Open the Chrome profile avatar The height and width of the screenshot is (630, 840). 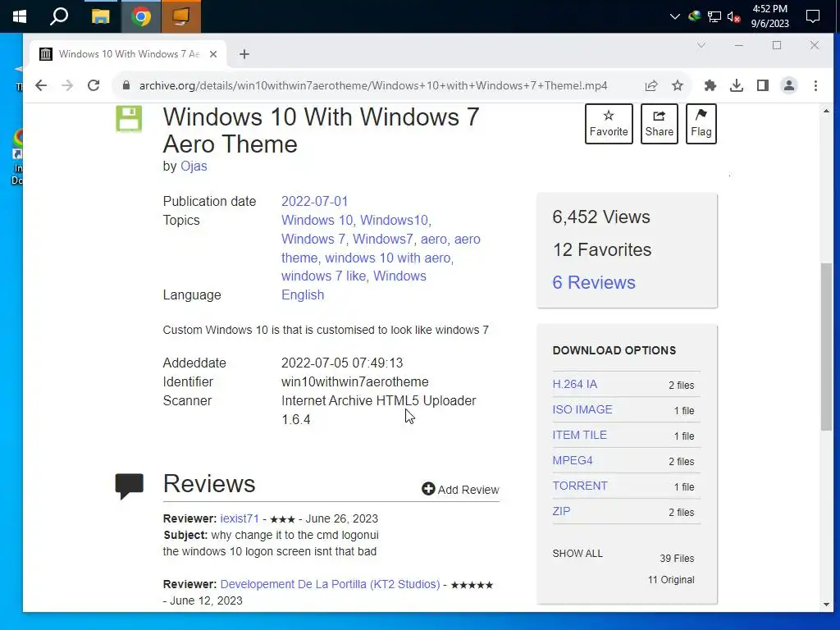789,85
